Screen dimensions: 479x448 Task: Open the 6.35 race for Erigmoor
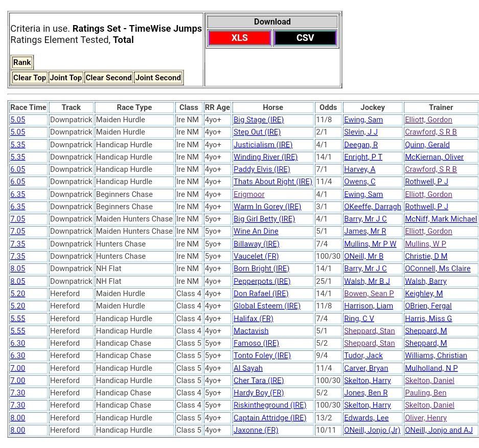coord(17,194)
